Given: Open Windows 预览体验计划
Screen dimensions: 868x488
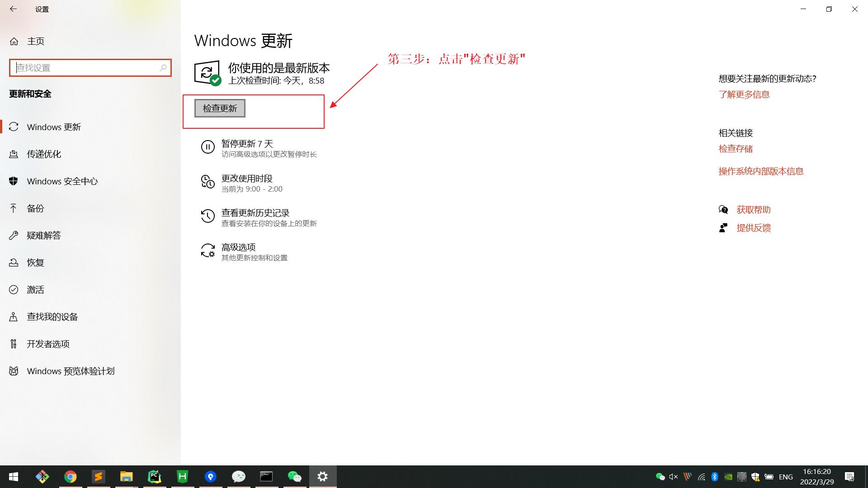Looking at the screenshot, I should point(71,371).
